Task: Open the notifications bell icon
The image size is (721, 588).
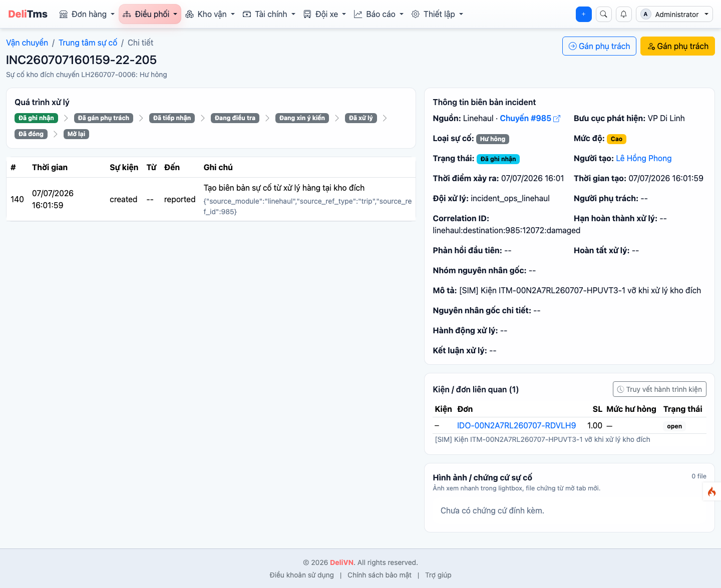Action: (623, 14)
